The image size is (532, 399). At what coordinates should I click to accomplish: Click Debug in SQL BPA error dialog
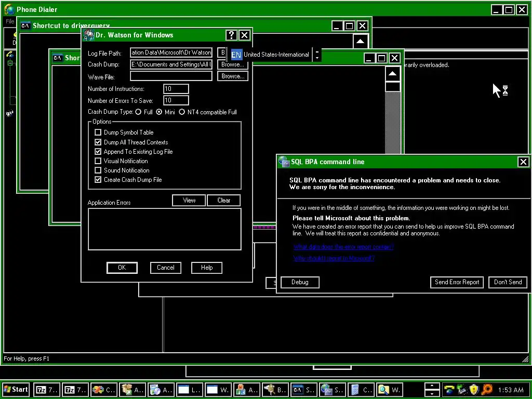pyautogui.click(x=300, y=282)
